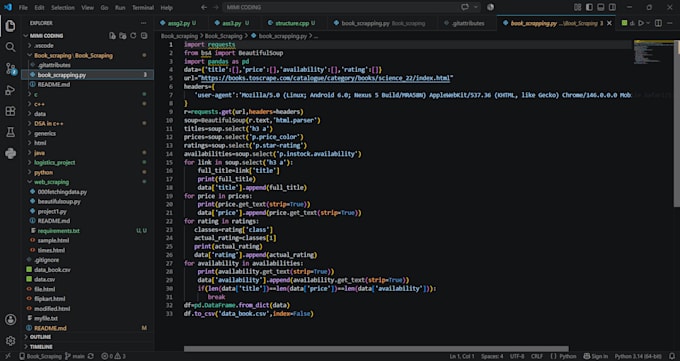Image resolution: width=680 pixels, height=361 pixels.
Task: Open the Accounts menu icon
Action: [x=10, y=320]
